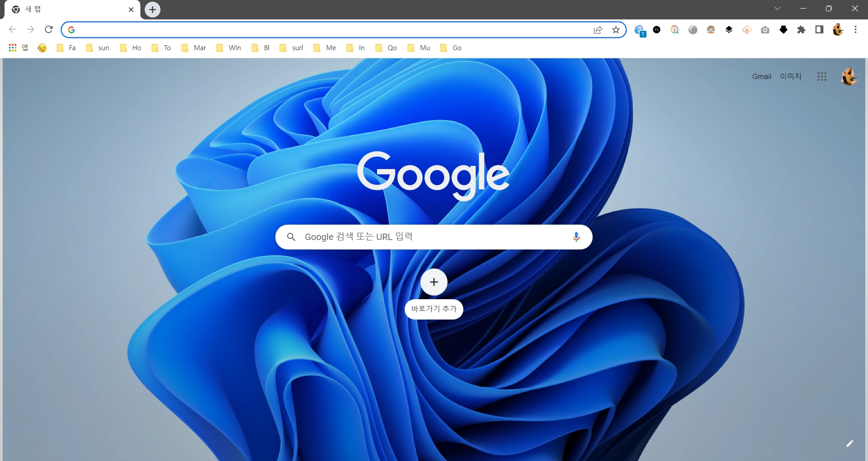The height and width of the screenshot is (461, 868).
Task: Open the Chrome profile avatar in the toolbar
Action: pyautogui.click(x=838, y=29)
